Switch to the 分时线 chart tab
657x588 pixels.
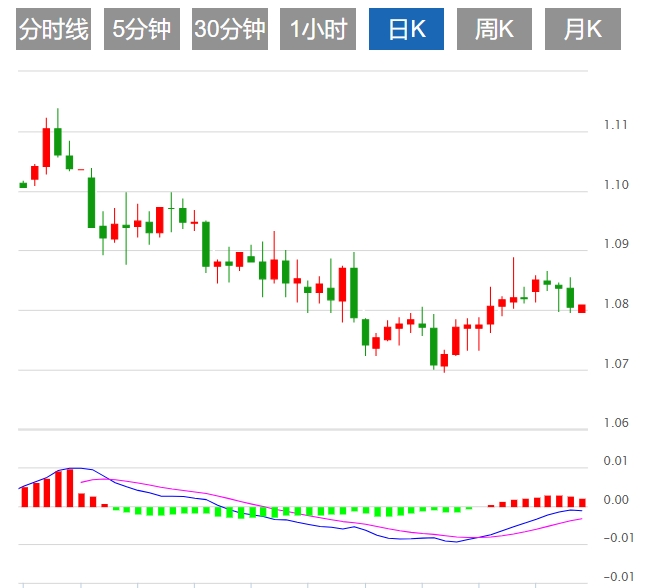(53, 29)
